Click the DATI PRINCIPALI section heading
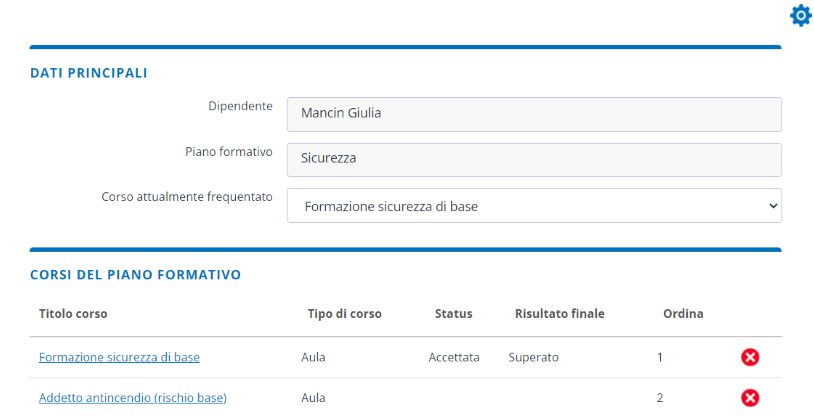 [89, 73]
